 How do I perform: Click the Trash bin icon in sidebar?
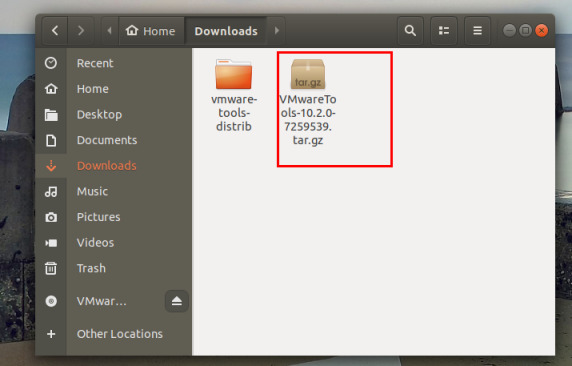click(x=51, y=268)
